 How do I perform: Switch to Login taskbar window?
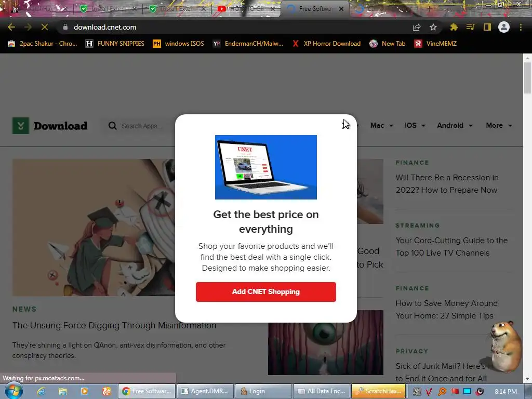[263, 391]
